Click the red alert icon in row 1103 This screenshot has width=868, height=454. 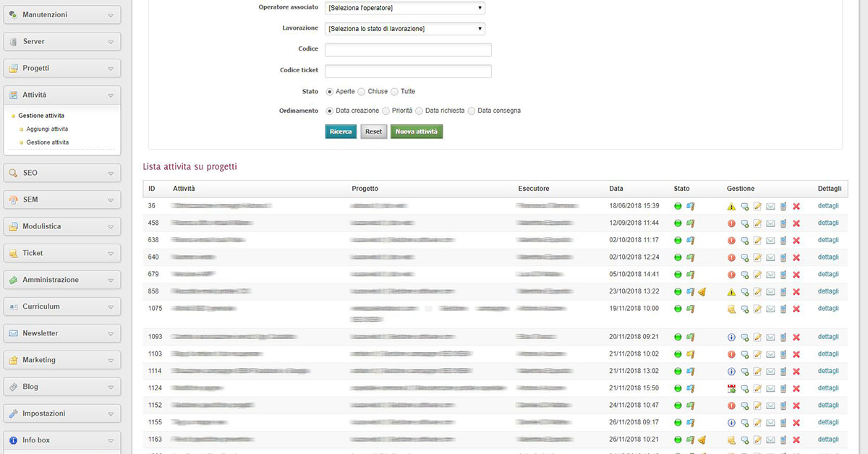731,354
